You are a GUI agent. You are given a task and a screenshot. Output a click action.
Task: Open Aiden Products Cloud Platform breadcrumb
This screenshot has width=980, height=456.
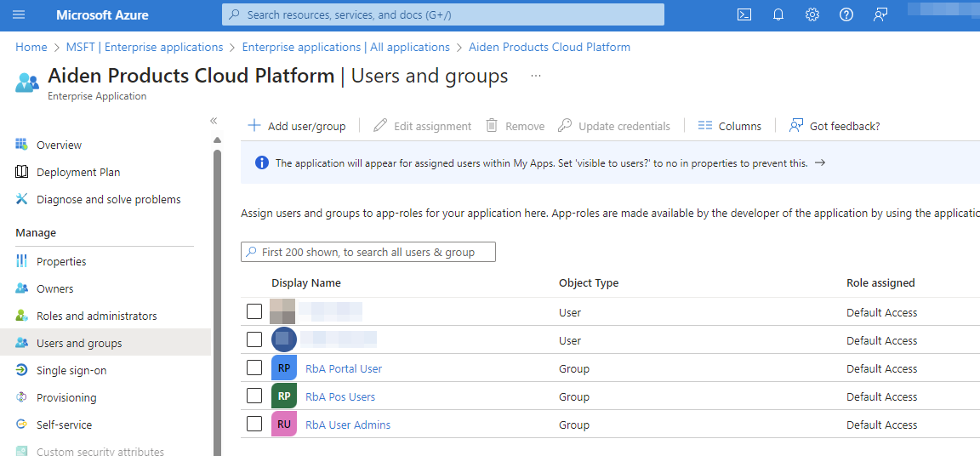click(550, 47)
